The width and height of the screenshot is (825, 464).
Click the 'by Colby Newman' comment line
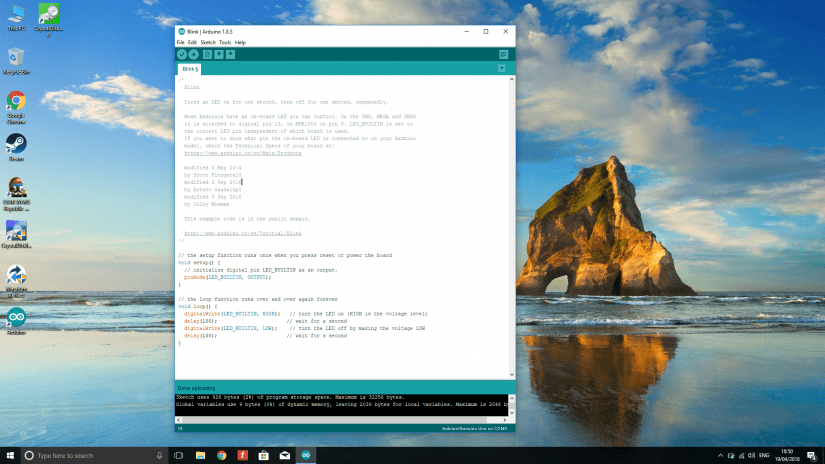pos(206,204)
